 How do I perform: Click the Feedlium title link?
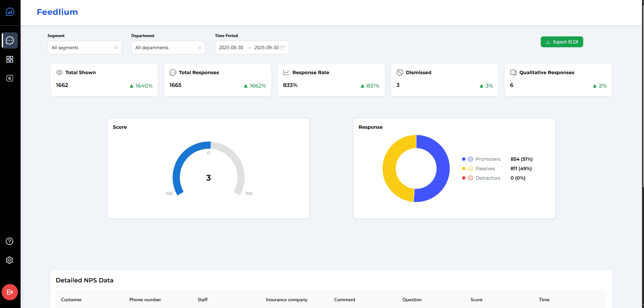57,12
